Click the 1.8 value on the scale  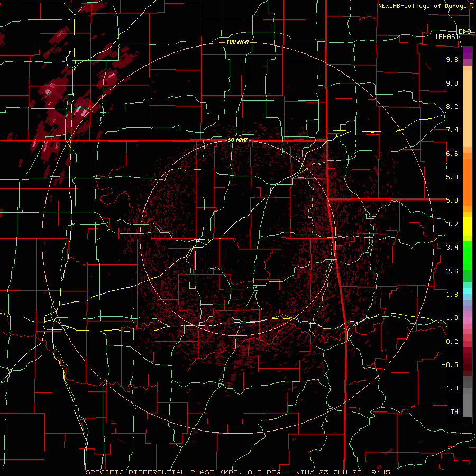coord(452,295)
